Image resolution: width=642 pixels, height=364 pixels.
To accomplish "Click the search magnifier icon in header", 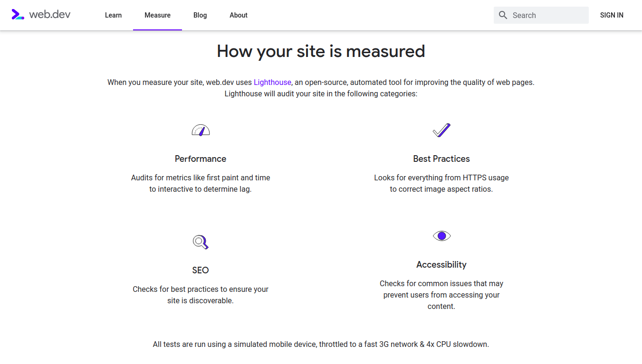I will 503,15.
